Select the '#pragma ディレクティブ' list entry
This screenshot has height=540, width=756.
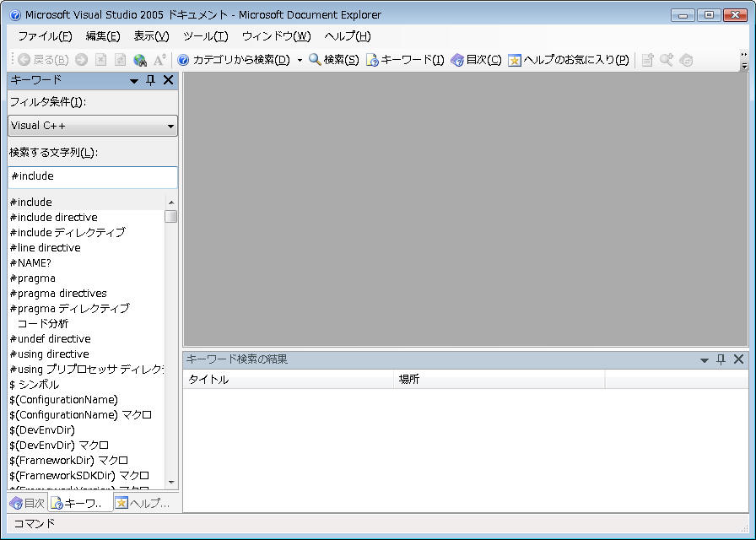87,309
